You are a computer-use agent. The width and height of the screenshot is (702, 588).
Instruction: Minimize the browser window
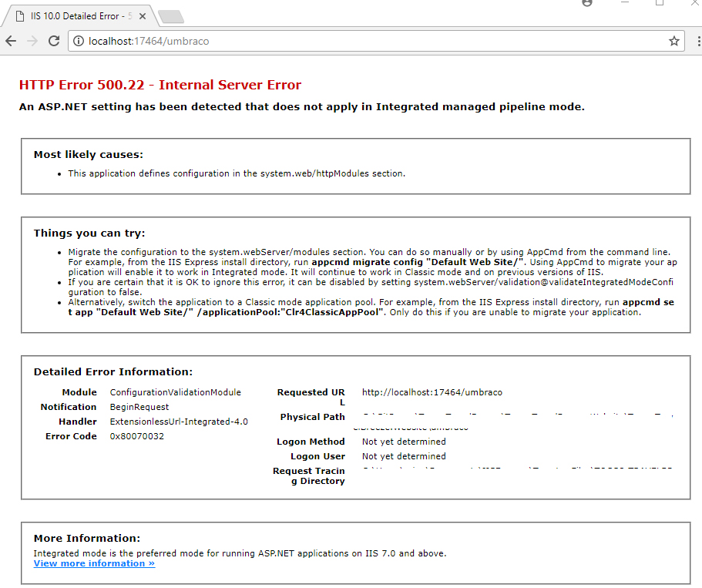(624, 3)
